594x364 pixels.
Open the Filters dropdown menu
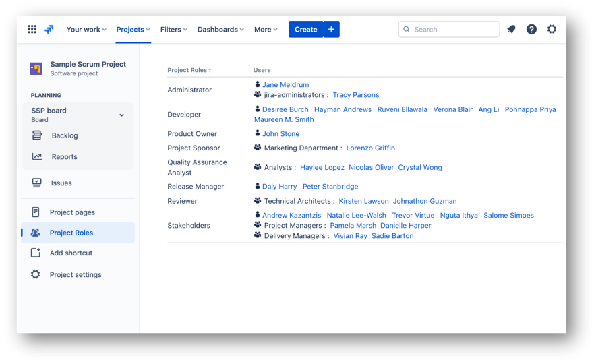(173, 30)
